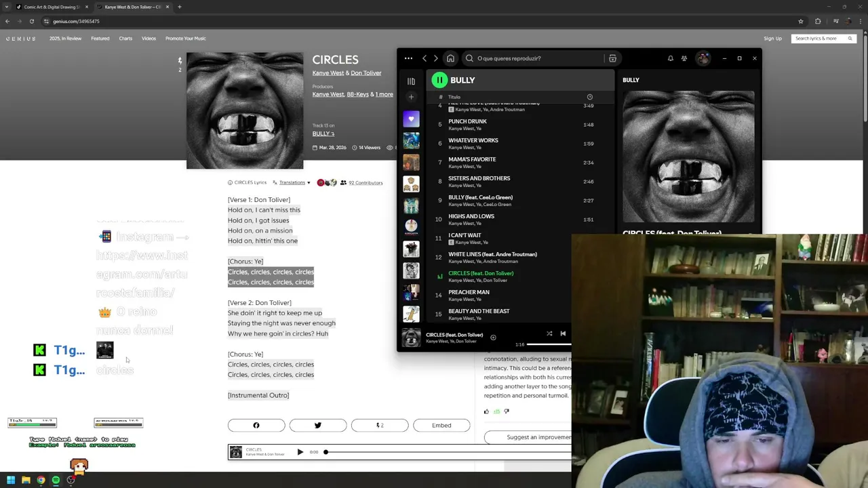This screenshot has width=868, height=488.
Task: Click Embed button
Action: [x=441, y=425]
